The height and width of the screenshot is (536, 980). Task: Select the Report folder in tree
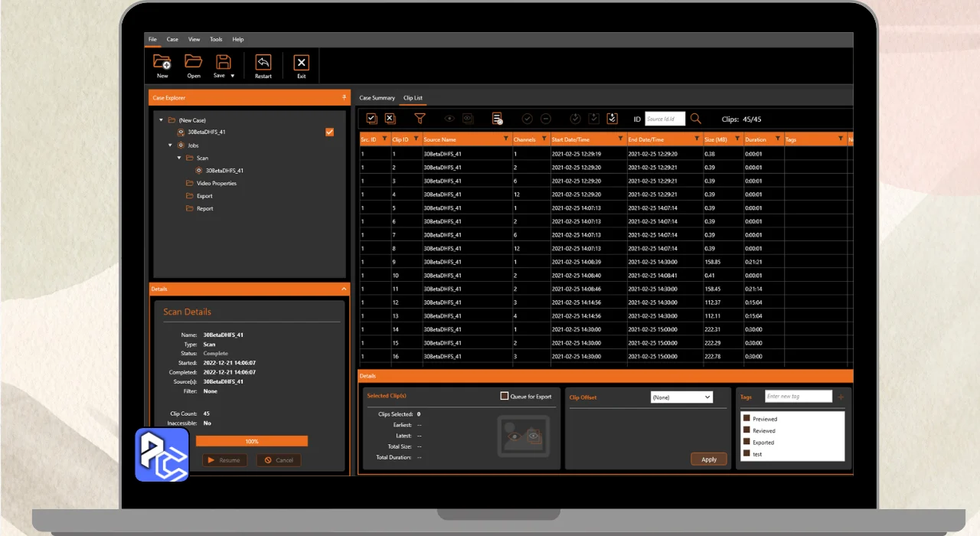204,208
